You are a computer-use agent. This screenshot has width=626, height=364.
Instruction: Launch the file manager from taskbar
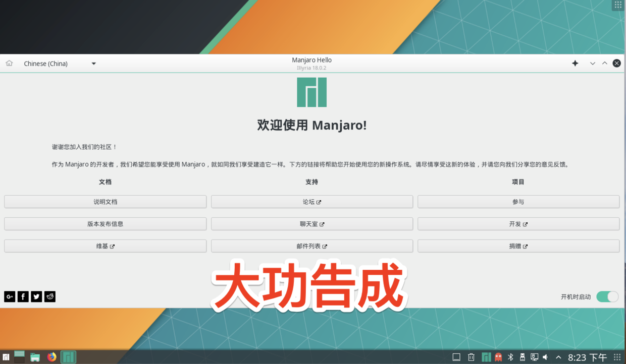pyautogui.click(x=35, y=357)
